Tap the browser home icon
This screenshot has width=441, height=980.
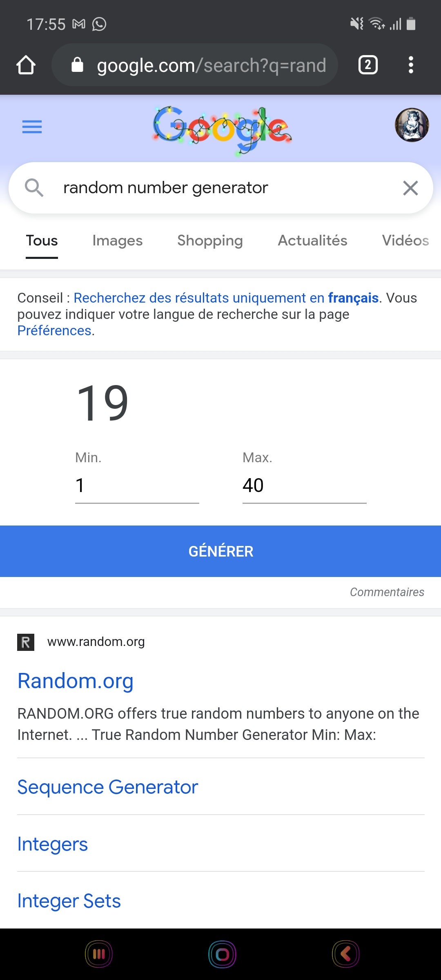(x=26, y=65)
